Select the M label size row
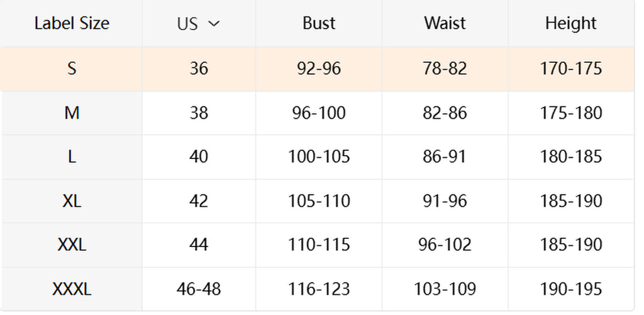This screenshot has width=644, height=315. 318,113
